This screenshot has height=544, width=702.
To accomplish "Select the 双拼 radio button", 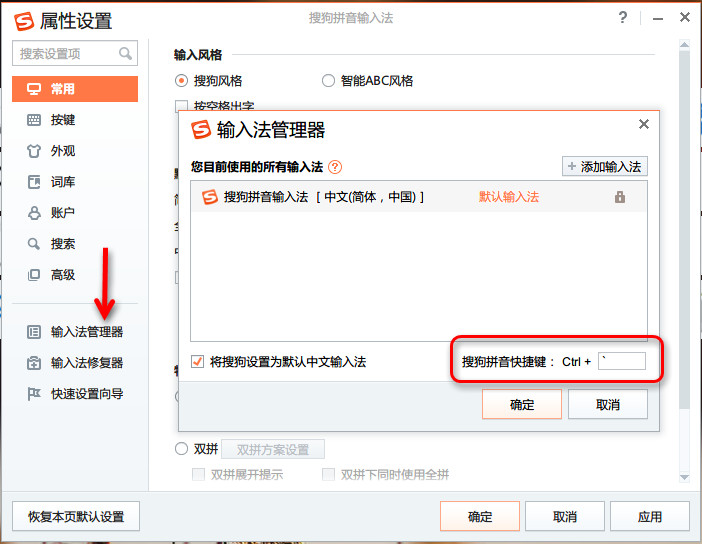I will point(182,449).
